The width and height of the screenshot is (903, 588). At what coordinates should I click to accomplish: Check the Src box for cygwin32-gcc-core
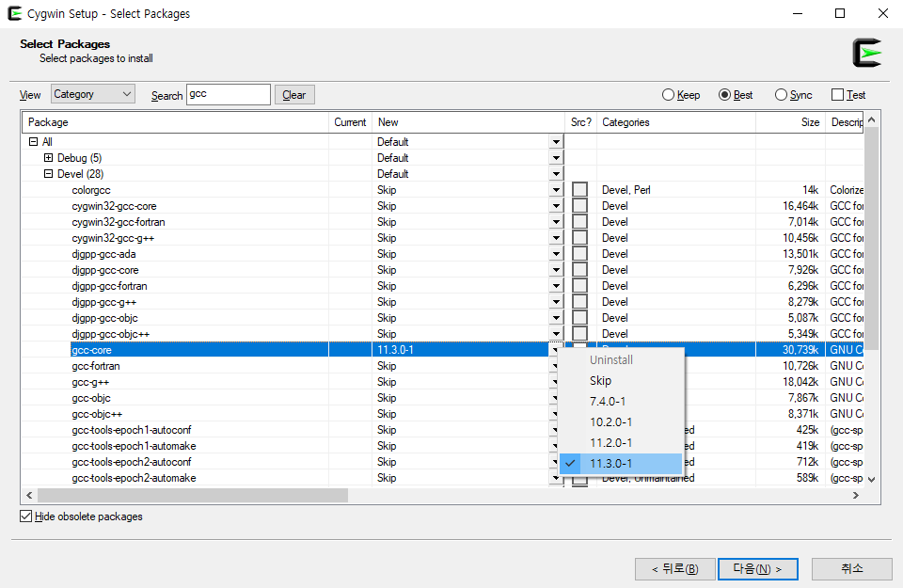pos(580,206)
